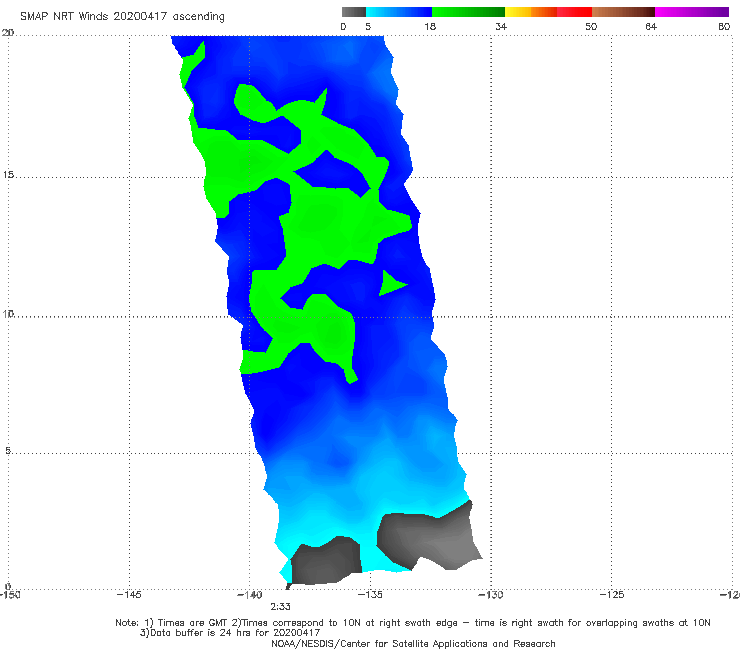Click the "NOAA/NESDIS/Center for Satellite Applications" credit line
740x650 pixels.
[413, 644]
